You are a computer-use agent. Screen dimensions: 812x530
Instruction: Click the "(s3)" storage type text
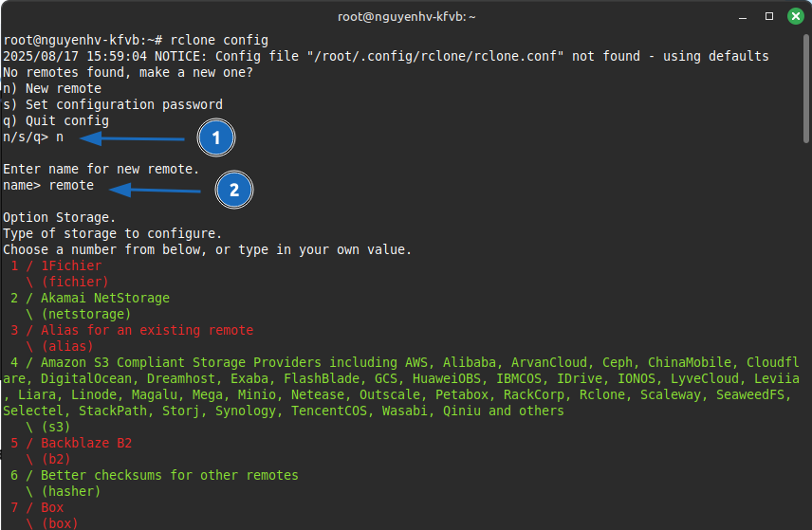click(63, 427)
